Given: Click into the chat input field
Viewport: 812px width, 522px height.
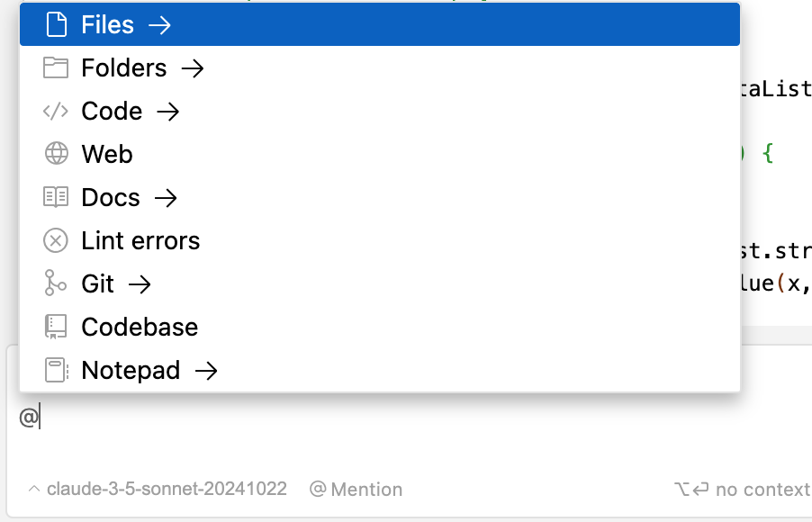Looking at the screenshot, I should 409,430.
